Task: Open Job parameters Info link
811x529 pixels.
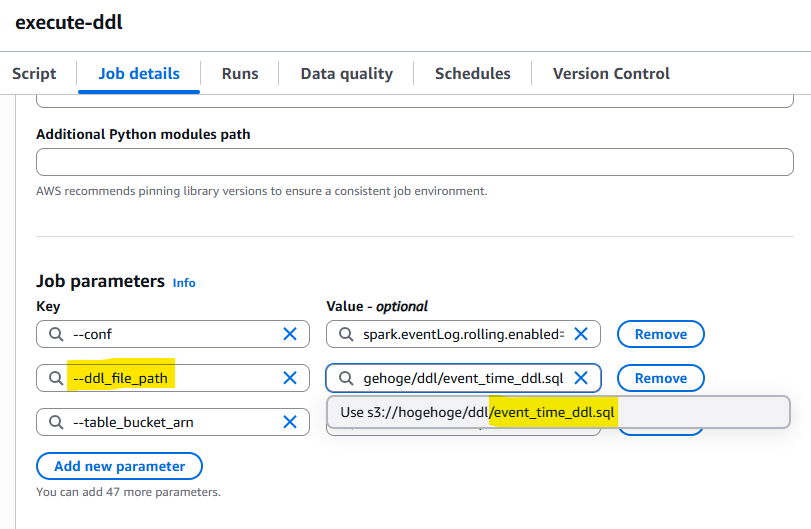Action: (184, 283)
